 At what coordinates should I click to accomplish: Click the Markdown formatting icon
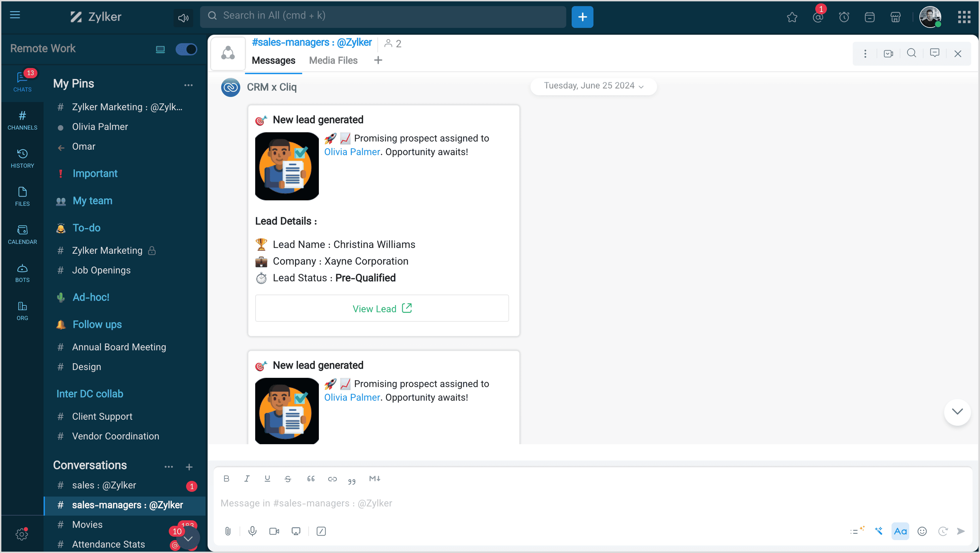tap(374, 479)
